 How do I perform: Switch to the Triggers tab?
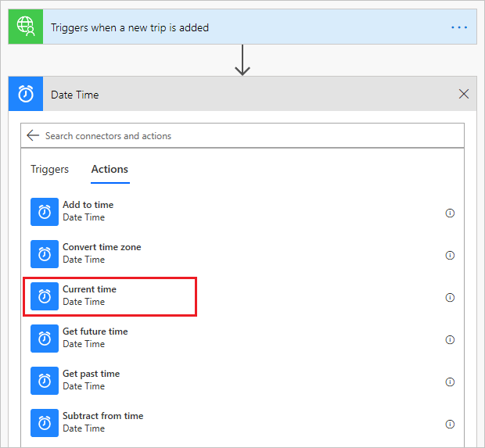(49, 170)
